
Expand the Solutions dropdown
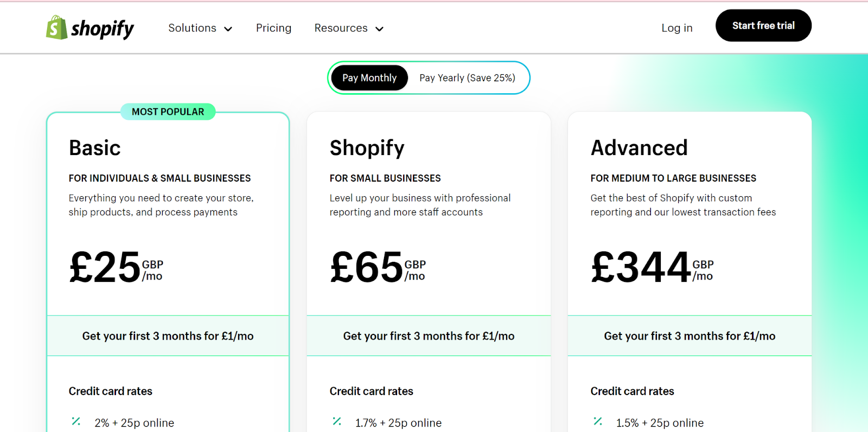pyautogui.click(x=200, y=28)
